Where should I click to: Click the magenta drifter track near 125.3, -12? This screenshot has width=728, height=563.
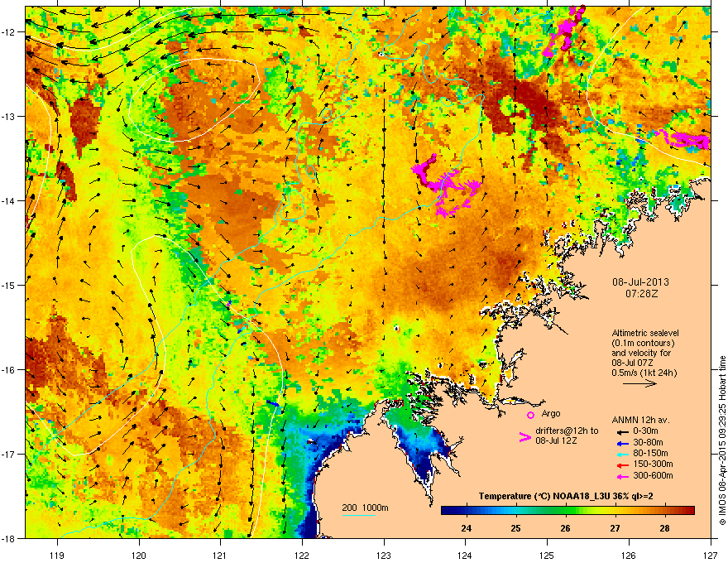[563, 31]
